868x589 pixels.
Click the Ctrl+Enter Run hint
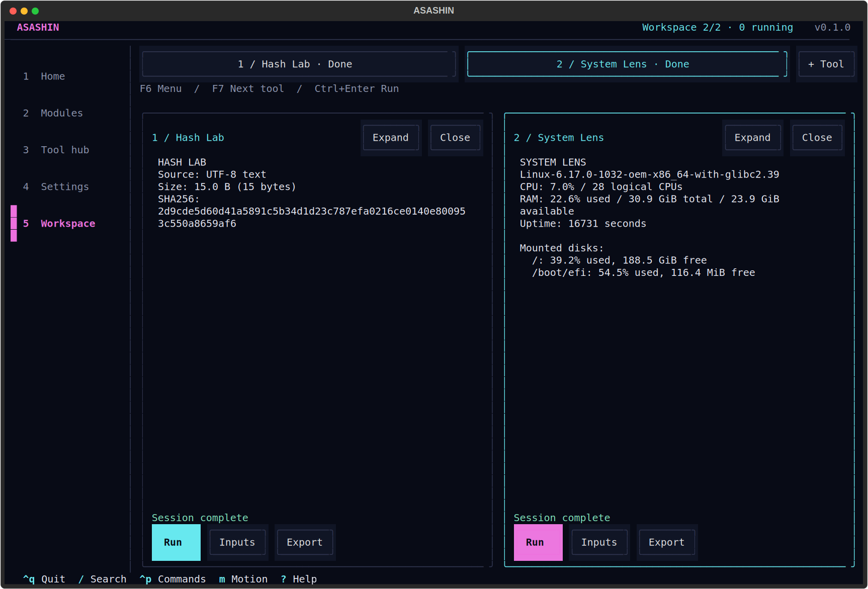point(357,88)
